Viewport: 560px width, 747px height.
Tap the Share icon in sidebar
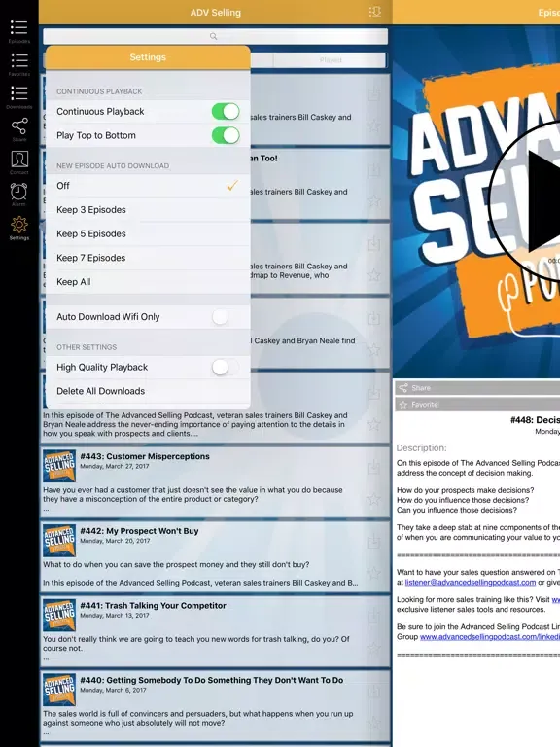point(19,129)
